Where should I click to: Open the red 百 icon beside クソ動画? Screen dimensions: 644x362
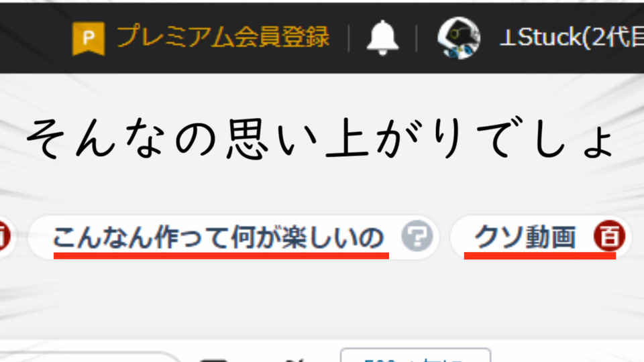click(x=610, y=236)
